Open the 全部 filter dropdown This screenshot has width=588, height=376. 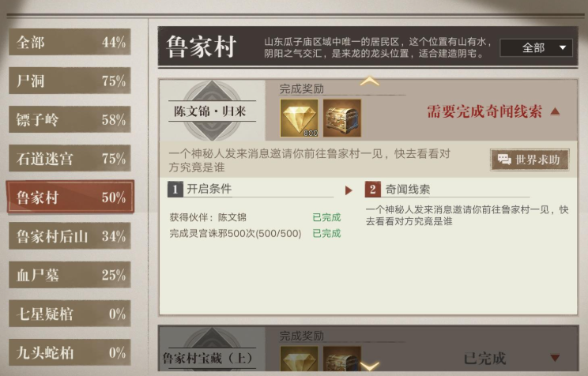click(537, 47)
